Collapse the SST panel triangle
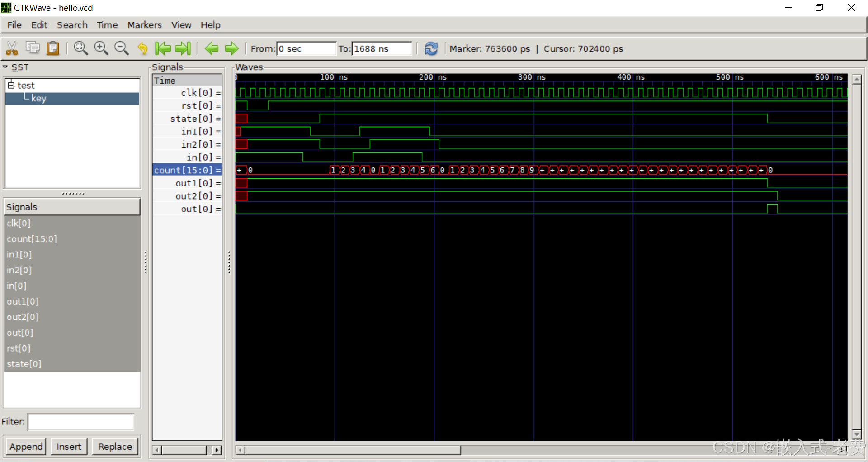The height and width of the screenshot is (462, 868). [x=5, y=67]
